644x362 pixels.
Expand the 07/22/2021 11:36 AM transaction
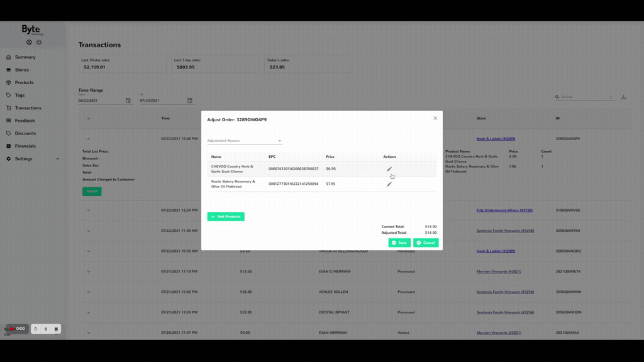(88, 231)
